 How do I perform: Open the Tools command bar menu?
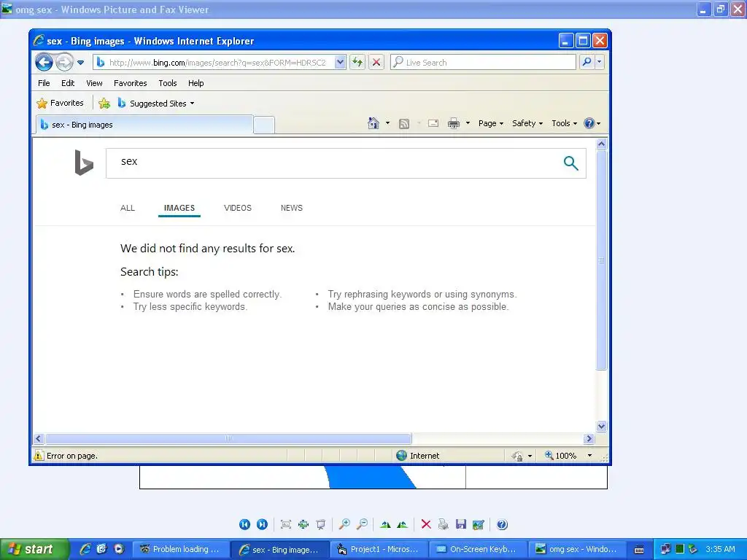tap(564, 123)
